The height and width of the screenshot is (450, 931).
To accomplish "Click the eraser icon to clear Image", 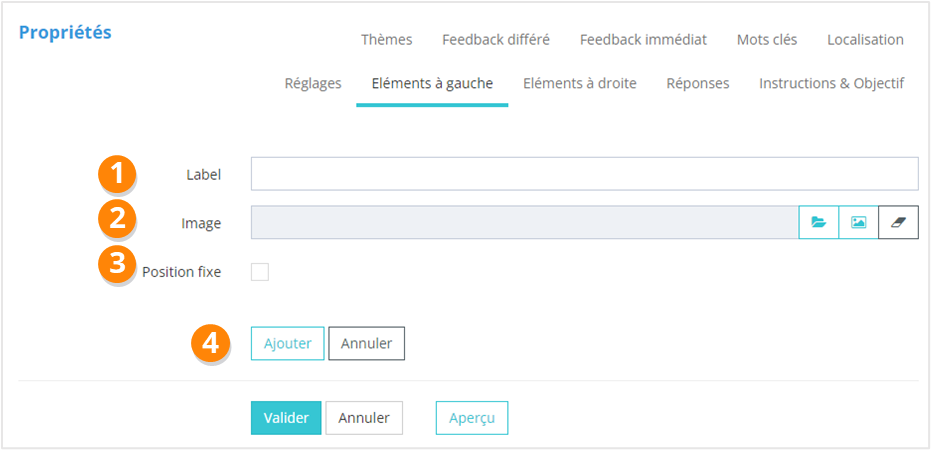I will [x=898, y=223].
